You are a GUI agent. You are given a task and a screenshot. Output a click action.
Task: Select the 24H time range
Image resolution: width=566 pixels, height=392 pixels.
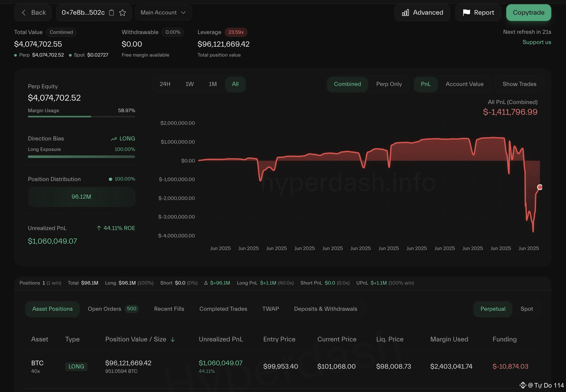point(165,84)
